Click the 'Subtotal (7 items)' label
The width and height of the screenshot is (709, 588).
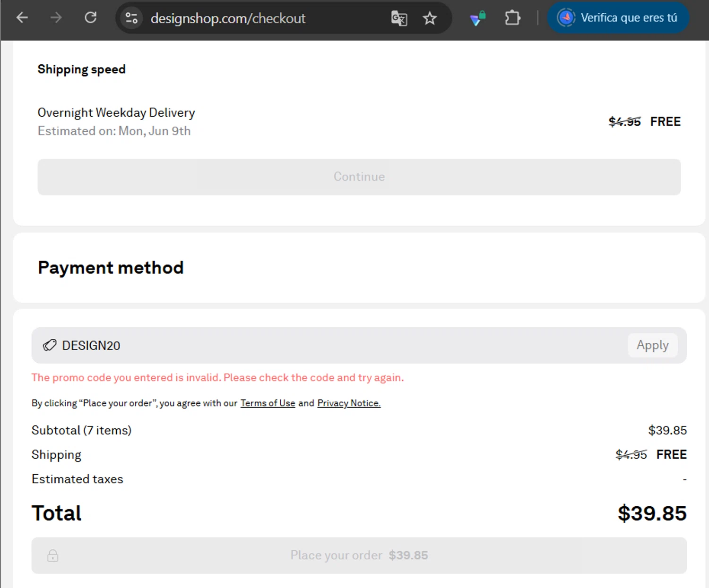pos(81,430)
